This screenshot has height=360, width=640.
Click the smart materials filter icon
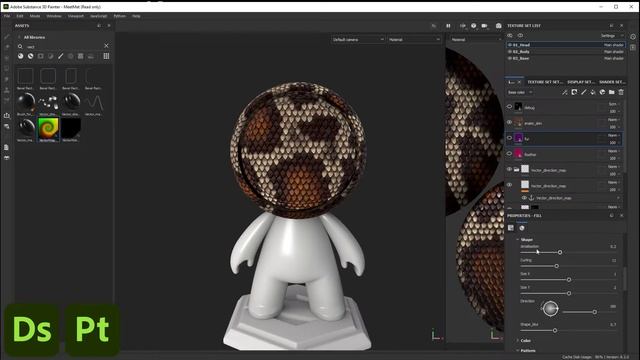[x=31, y=56]
